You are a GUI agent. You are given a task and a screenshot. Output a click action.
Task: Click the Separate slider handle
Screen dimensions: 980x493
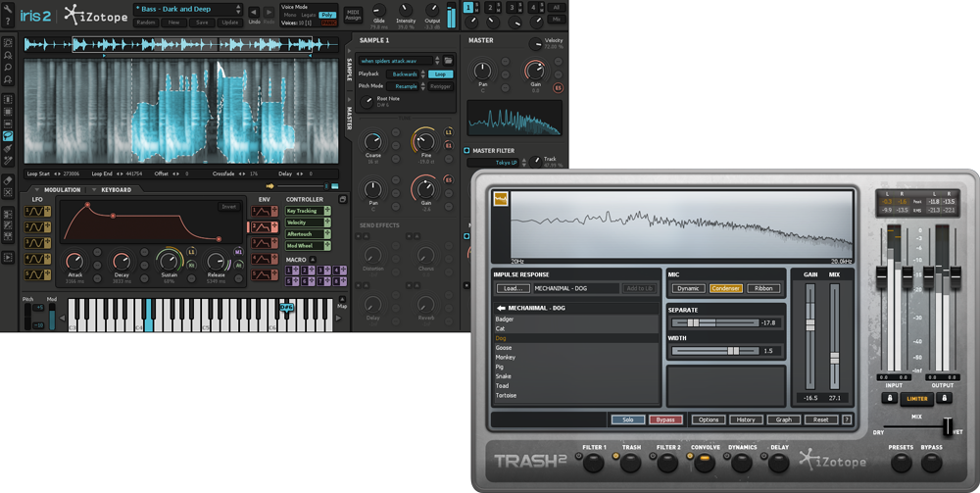pos(693,323)
